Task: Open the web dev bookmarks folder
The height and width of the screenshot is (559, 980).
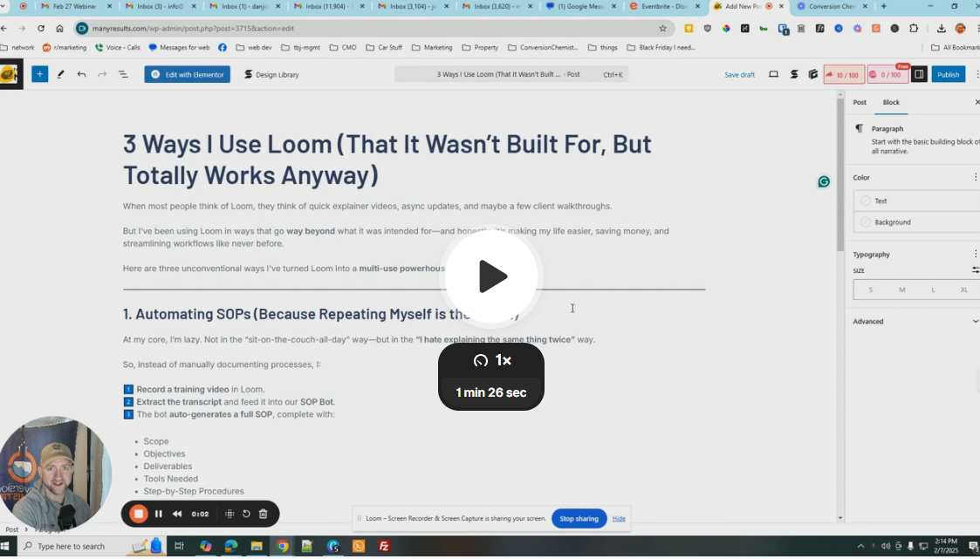Action: [x=254, y=47]
